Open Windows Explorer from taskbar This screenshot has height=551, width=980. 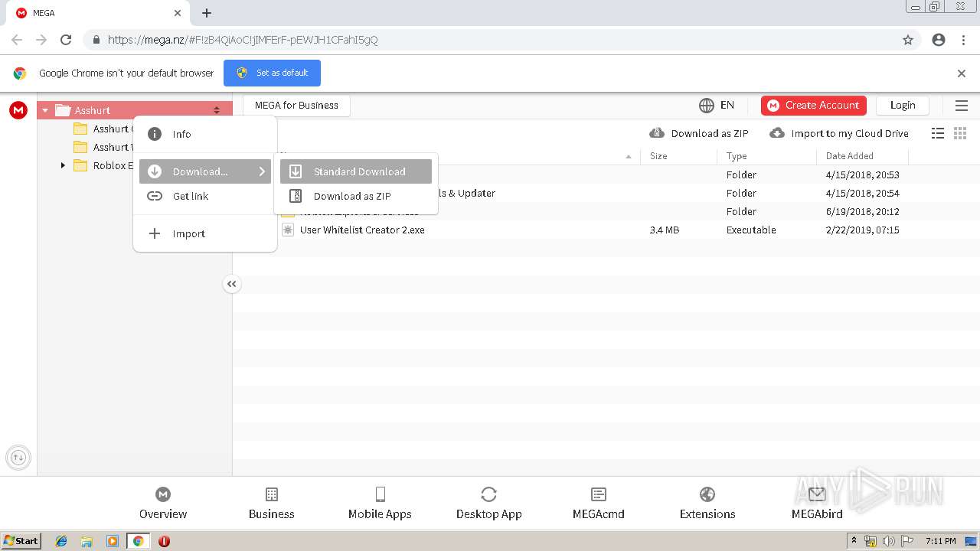pos(87,541)
